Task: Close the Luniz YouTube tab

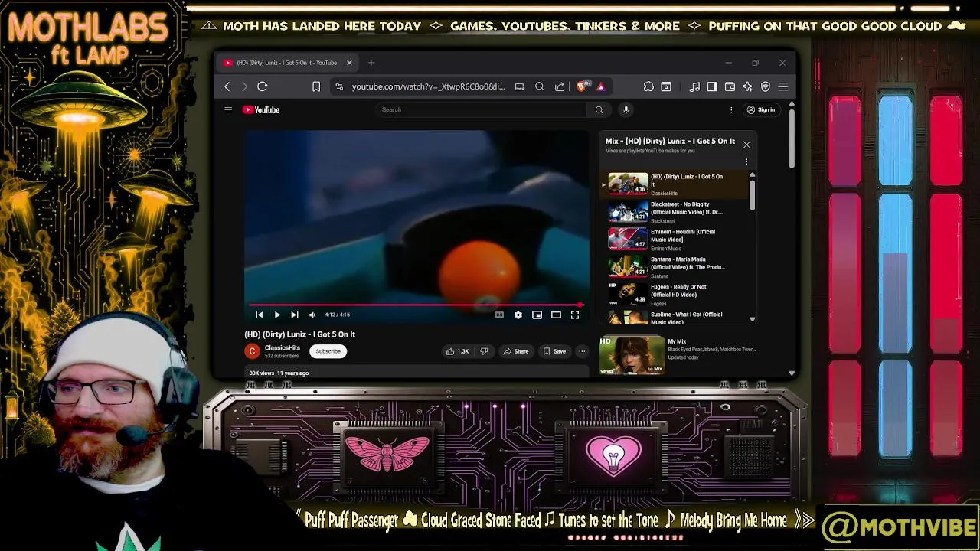Action: point(349,63)
